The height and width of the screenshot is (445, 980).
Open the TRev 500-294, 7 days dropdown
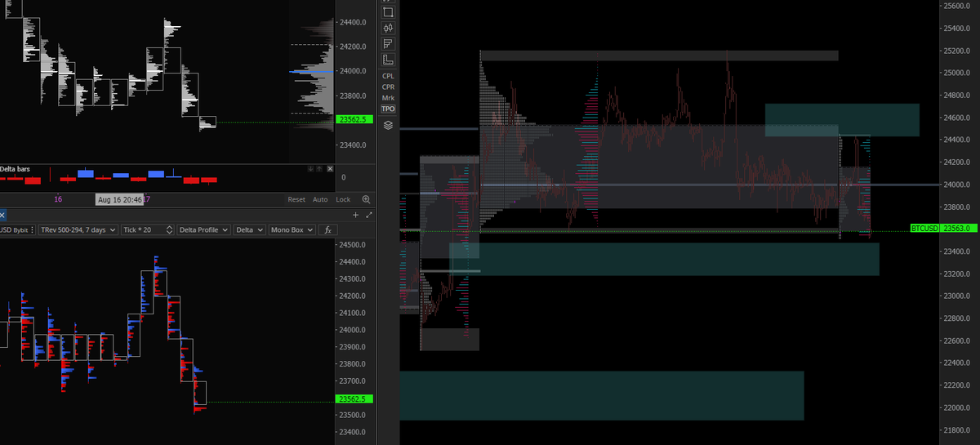tap(78, 230)
